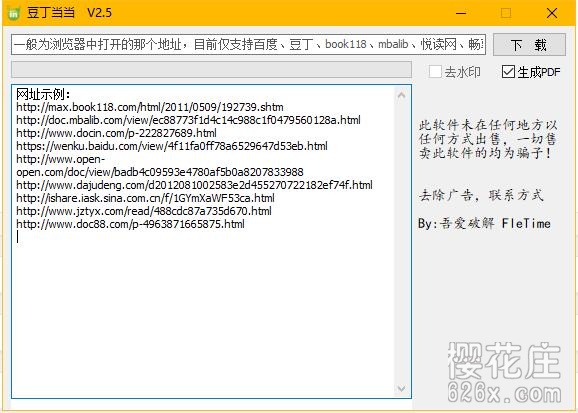Click the www.jztyx.com example URL

[x=144, y=211]
